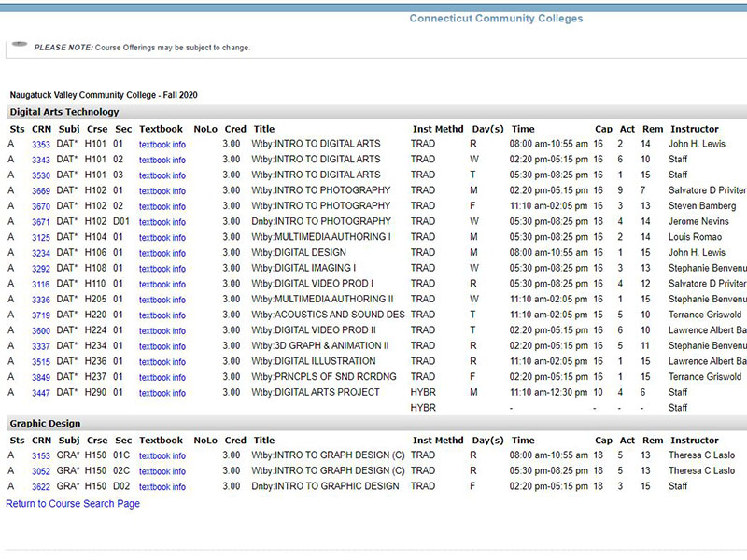Textbook info for Acoustics and Sound row
Screen dimensions: 747x560
162,315
